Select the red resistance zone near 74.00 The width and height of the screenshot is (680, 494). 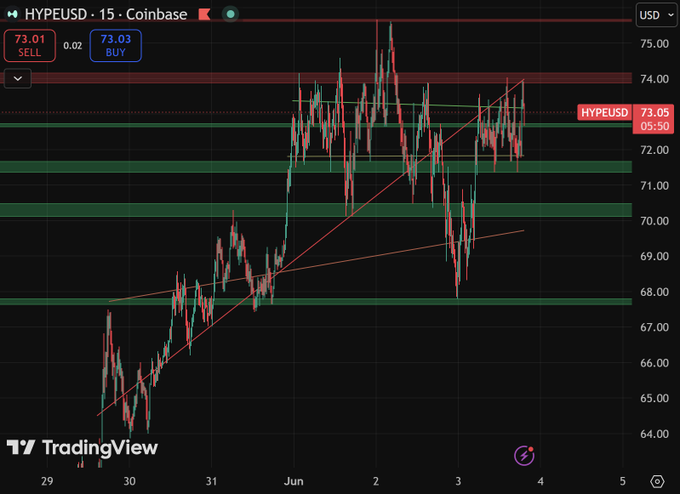click(316, 78)
